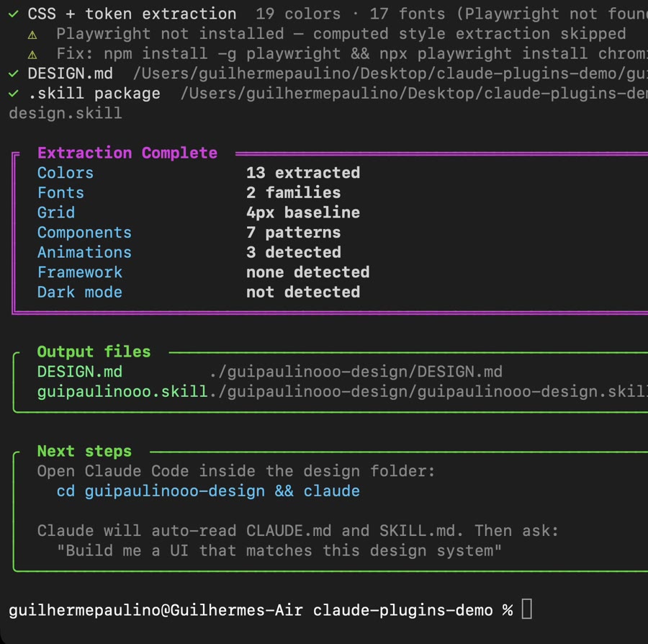
Task: Select the 'CSS + token extraction' step label
Action: coord(132,14)
